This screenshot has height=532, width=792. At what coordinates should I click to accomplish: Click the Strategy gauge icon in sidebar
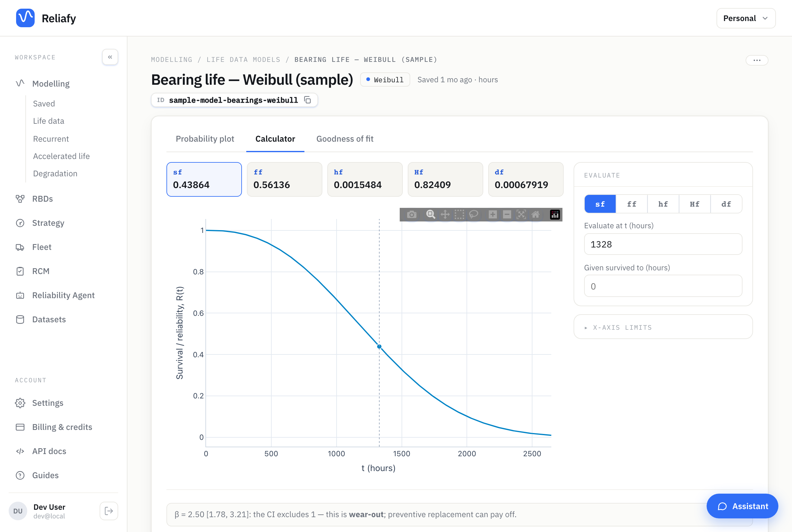tap(20, 223)
